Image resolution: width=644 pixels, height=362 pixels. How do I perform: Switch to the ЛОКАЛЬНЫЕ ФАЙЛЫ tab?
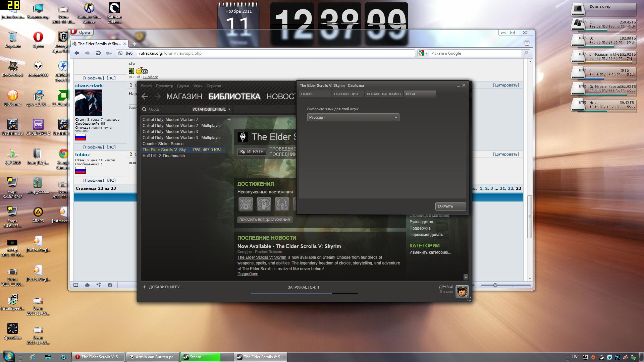click(x=384, y=94)
